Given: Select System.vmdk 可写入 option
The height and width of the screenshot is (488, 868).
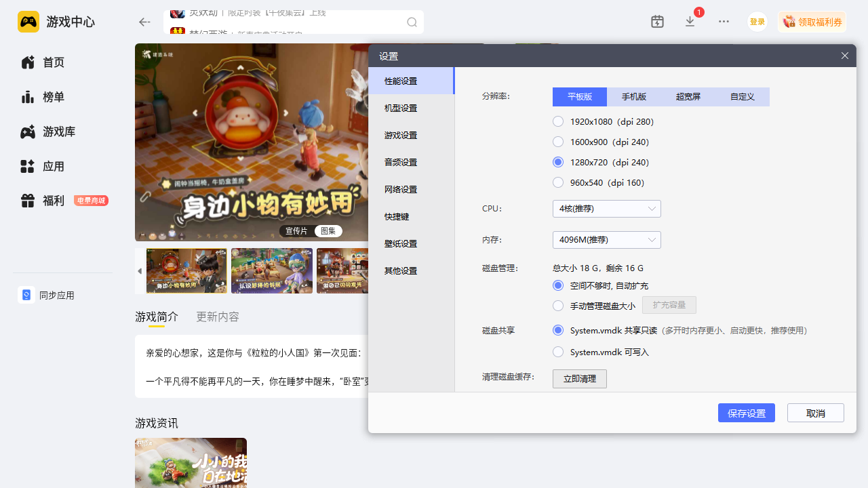Looking at the screenshot, I should [x=558, y=352].
